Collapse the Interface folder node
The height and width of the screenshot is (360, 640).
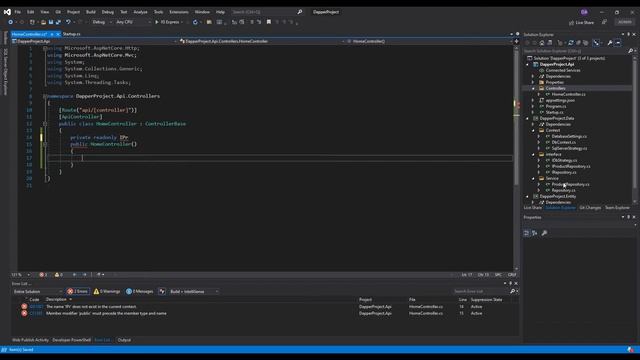click(x=533, y=154)
